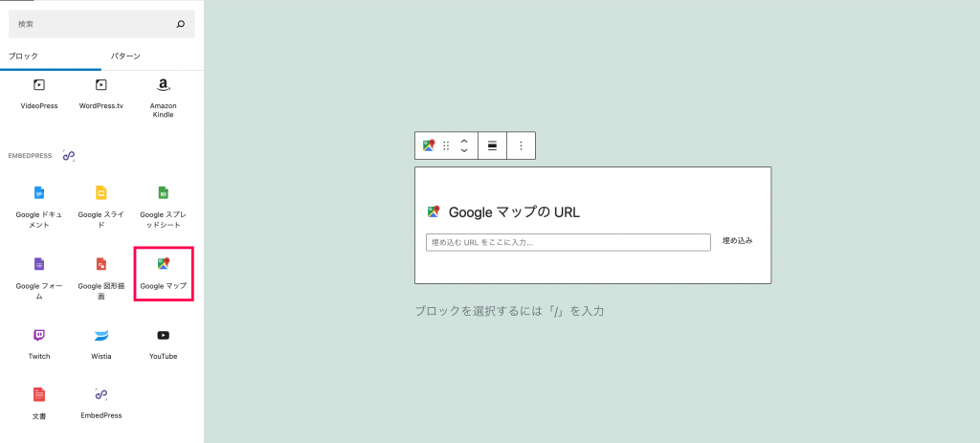Click the 埋め込み button

coord(738,240)
